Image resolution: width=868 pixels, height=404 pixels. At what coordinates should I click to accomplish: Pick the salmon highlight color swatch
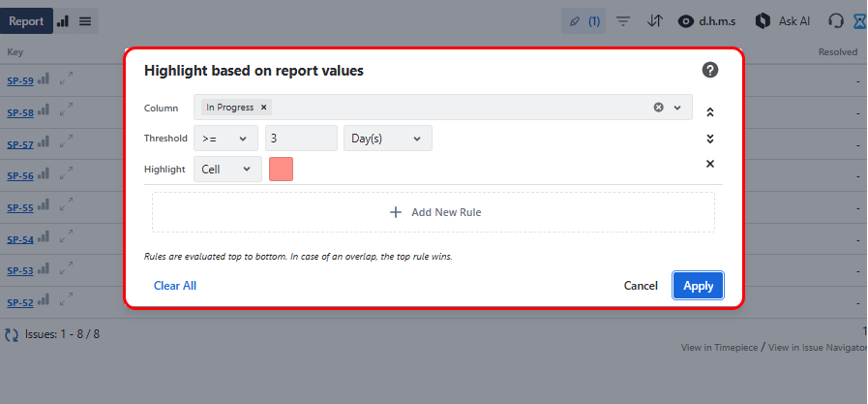pyautogui.click(x=281, y=170)
